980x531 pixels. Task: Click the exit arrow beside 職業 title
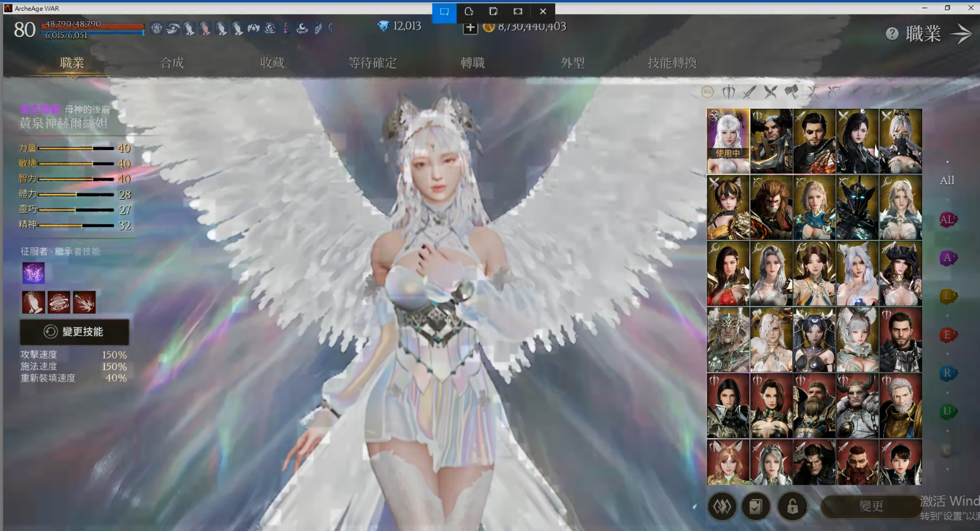[x=961, y=34]
